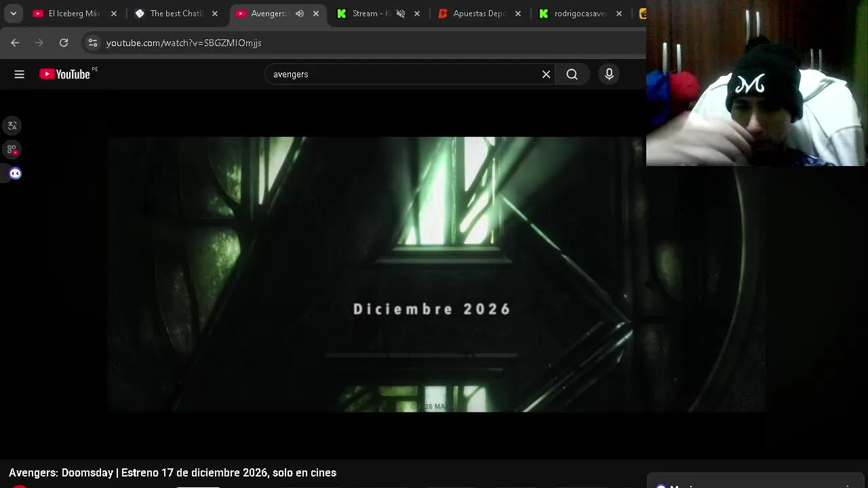Mute the Avengers tab audio icon
868x488 pixels.
tap(300, 14)
